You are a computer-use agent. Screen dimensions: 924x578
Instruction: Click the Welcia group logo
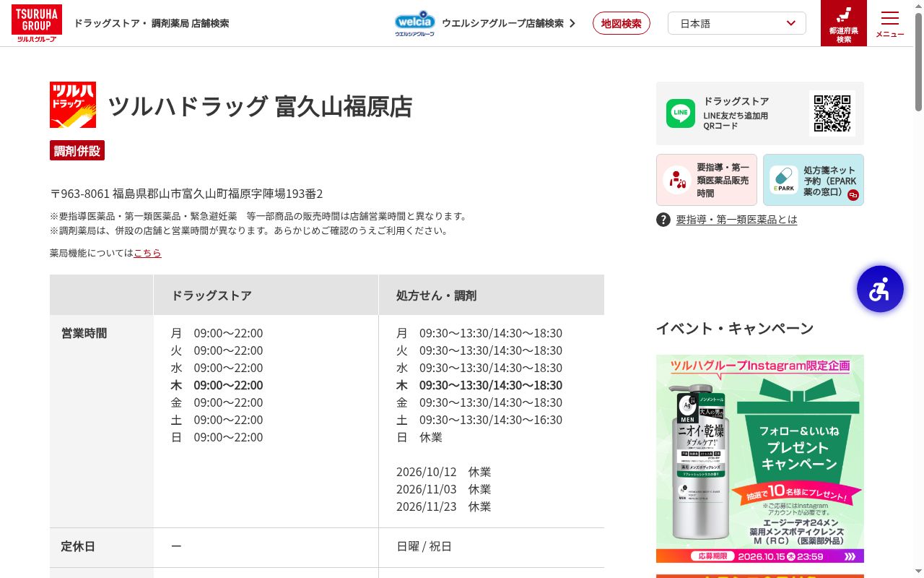[x=414, y=23]
